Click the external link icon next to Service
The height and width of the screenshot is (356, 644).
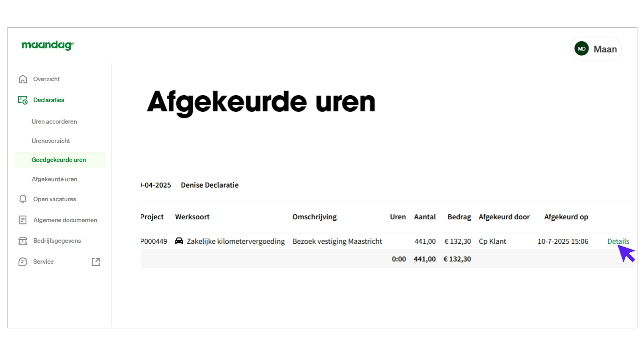[95, 262]
